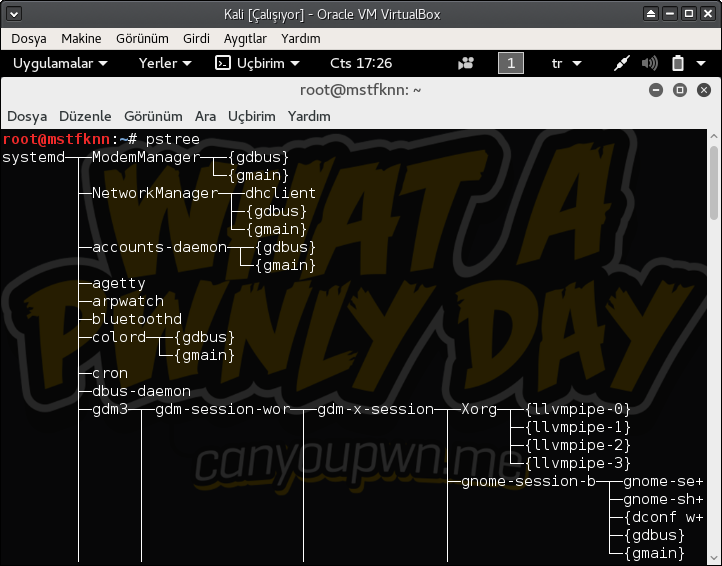
Task: Open the Uçbirim app menu in panel
Action: click(x=257, y=63)
